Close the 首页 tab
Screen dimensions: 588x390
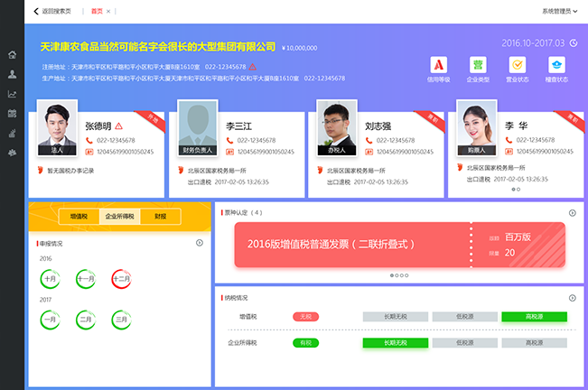click(108, 12)
